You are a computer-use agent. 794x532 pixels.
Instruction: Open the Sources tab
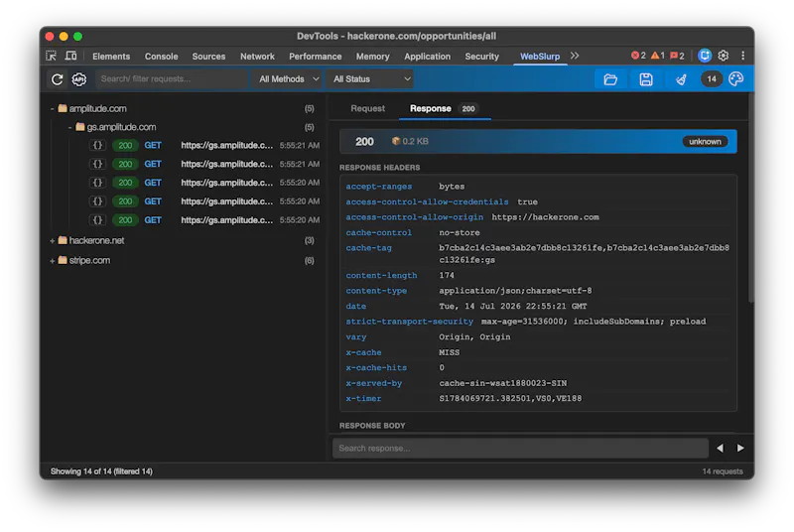coord(208,57)
